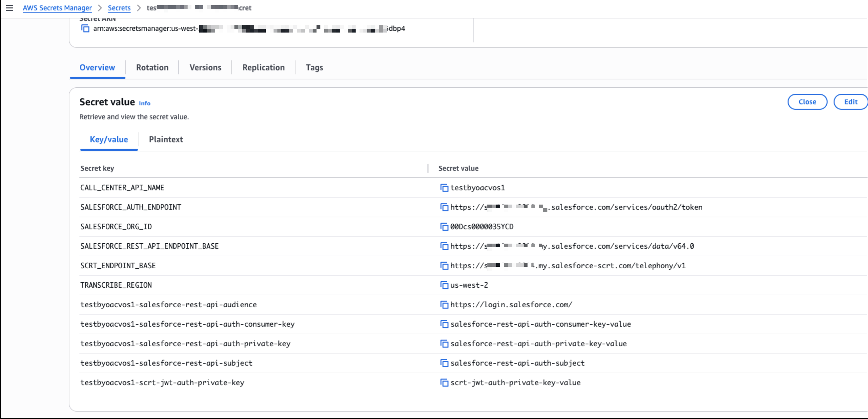Click the oauth2/token endpoint URL value

(576, 207)
